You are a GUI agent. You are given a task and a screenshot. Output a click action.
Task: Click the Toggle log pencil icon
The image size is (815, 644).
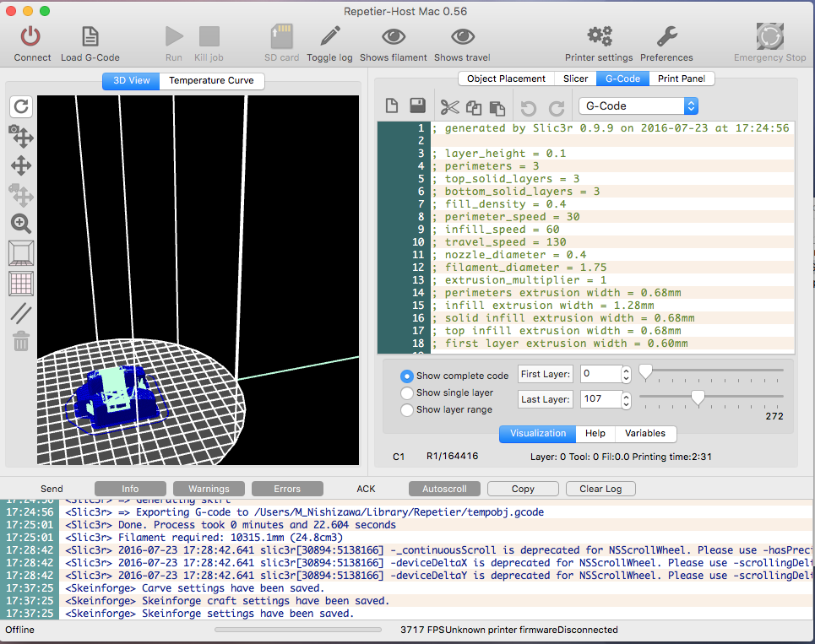[329, 37]
